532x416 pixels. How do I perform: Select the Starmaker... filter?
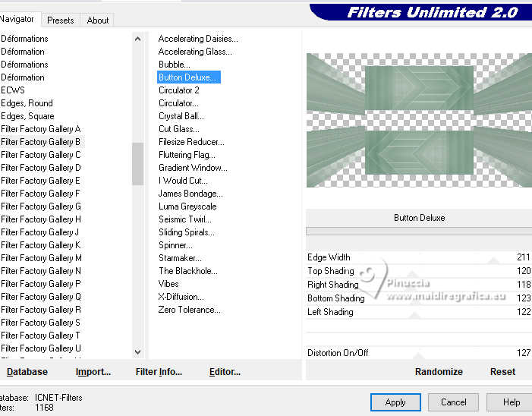point(180,258)
